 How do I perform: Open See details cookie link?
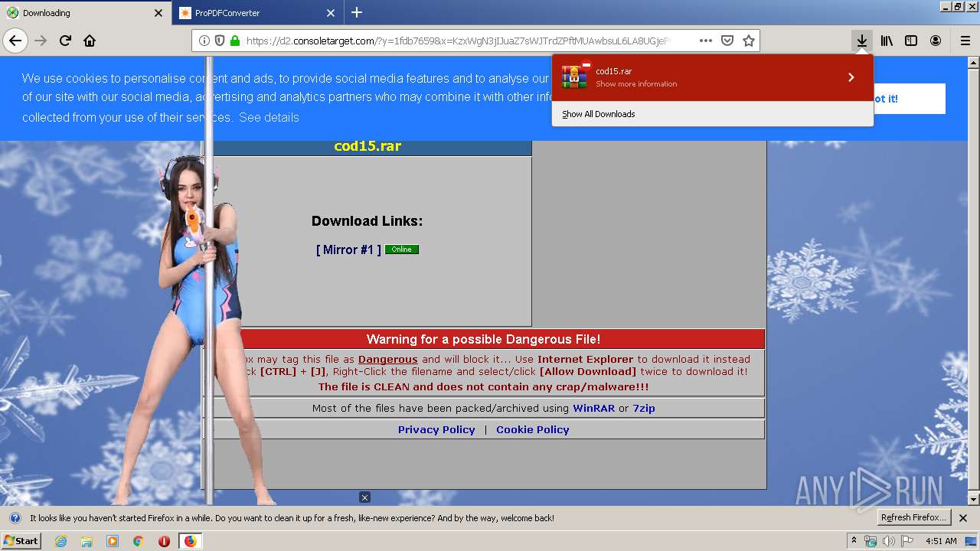coord(269,117)
